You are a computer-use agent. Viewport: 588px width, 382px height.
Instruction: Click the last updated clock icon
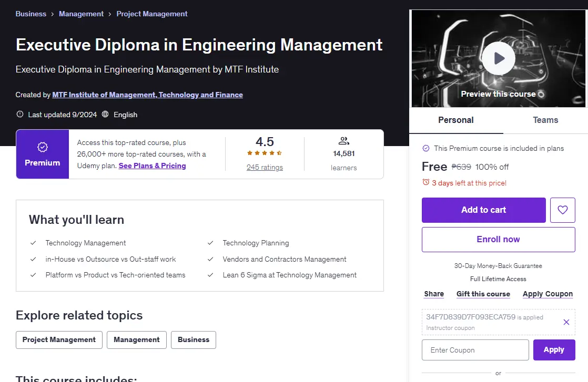click(20, 114)
